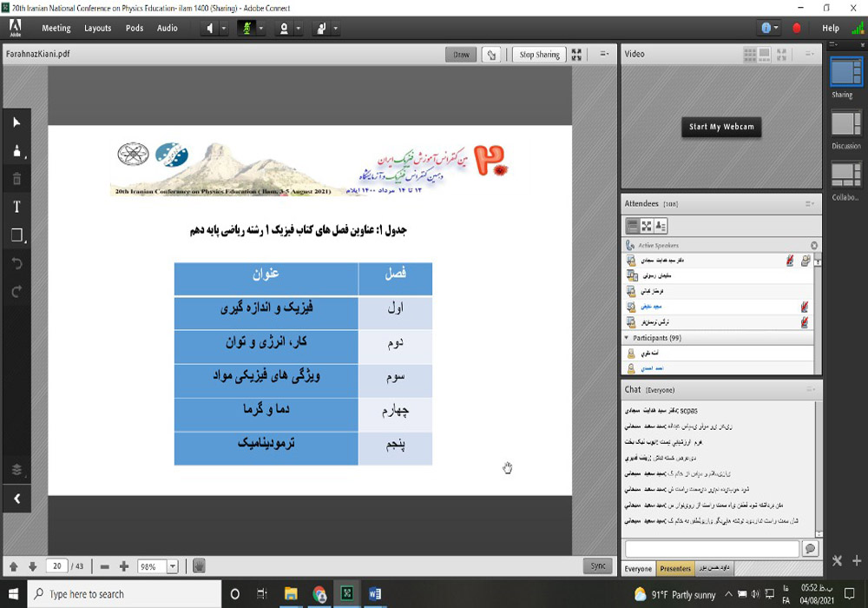Toggle full screen for Share pod

[576, 54]
